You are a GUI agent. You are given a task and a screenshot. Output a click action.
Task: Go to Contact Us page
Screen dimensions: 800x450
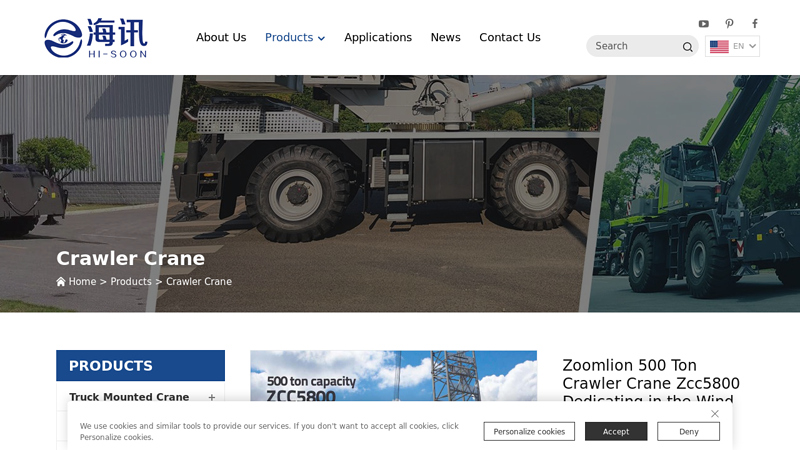510,37
